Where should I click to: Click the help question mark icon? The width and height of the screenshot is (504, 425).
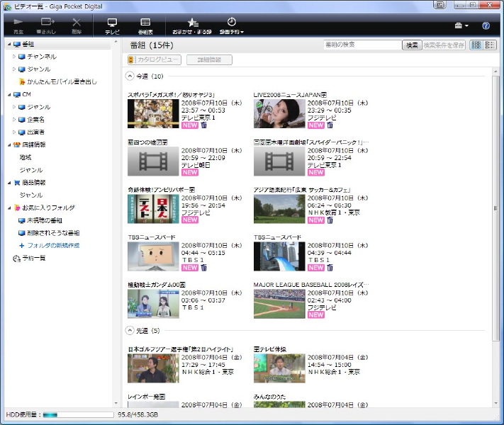click(486, 25)
